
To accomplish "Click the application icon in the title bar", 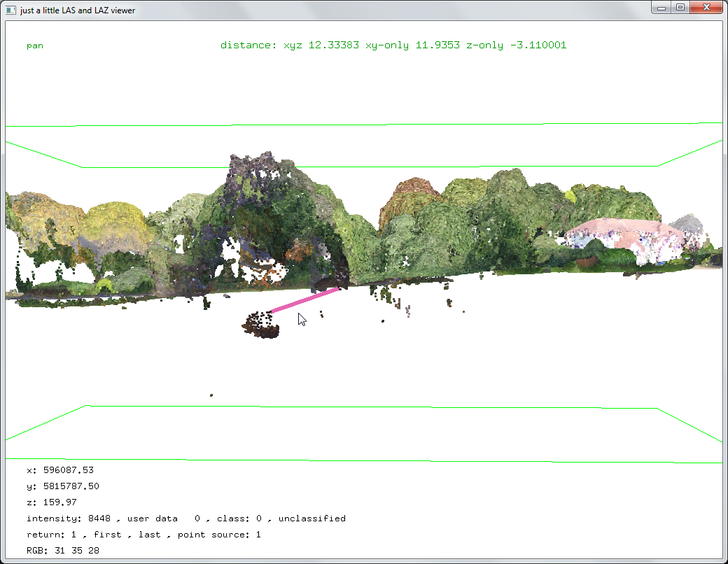I will [x=10, y=10].
